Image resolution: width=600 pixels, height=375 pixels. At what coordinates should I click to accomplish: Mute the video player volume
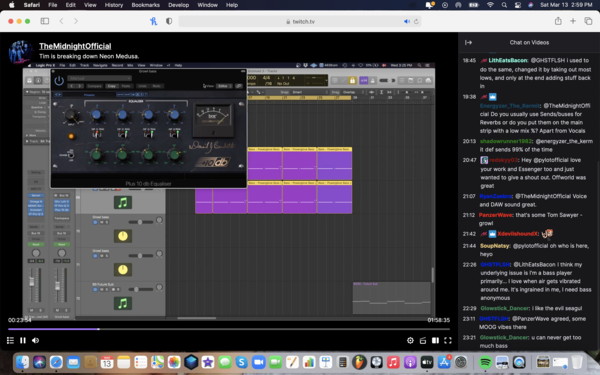[36, 340]
